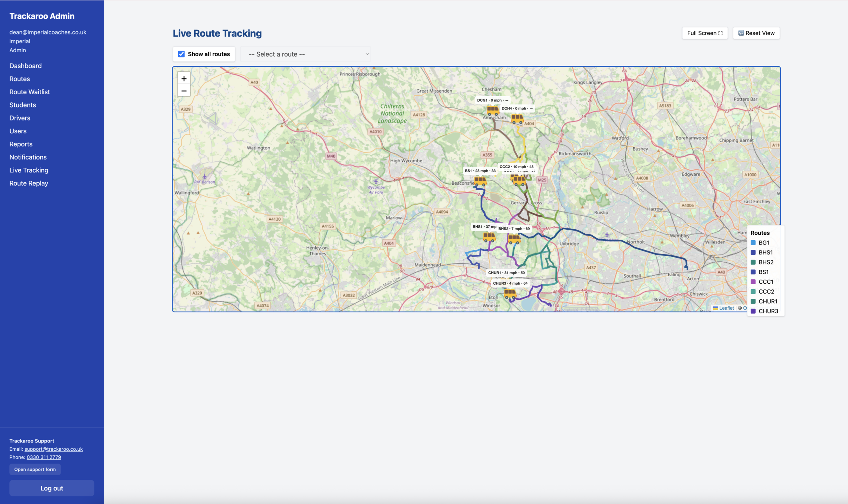Click the Leaflet attribution link
This screenshot has height=504, width=848.
pyautogui.click(x=726, y=308)
